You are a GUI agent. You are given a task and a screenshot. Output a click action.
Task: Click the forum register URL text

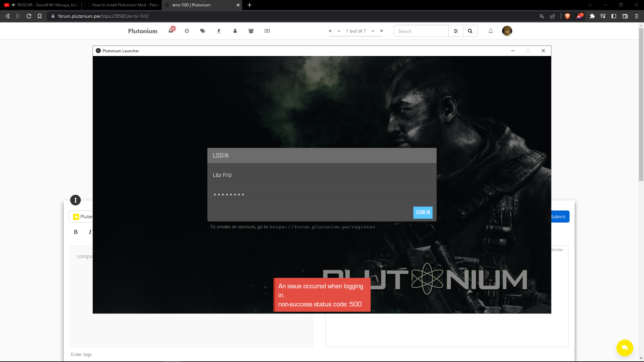[322, 227]
